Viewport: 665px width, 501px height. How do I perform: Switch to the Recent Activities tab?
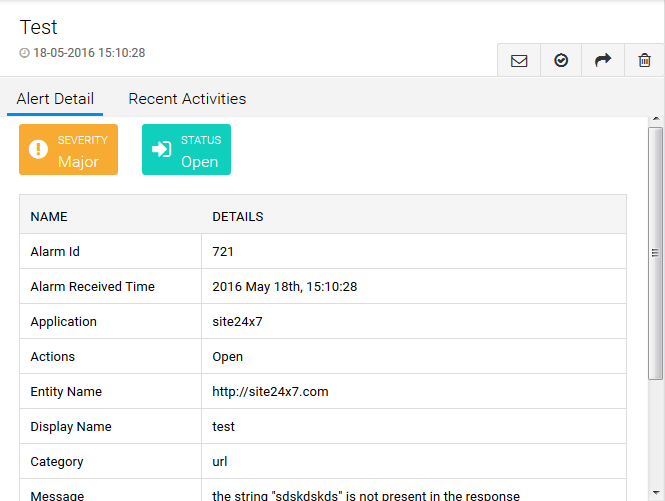(187, 99)
